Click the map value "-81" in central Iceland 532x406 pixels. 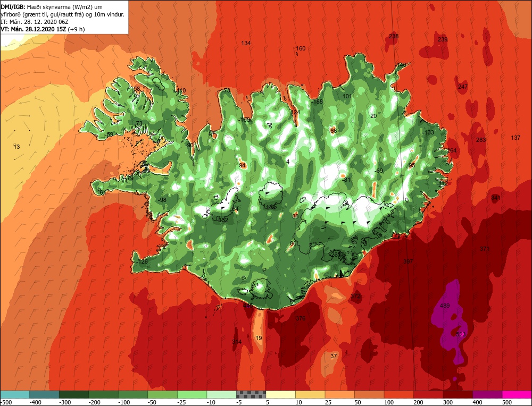pyautogui.click(x=346, y=180)
